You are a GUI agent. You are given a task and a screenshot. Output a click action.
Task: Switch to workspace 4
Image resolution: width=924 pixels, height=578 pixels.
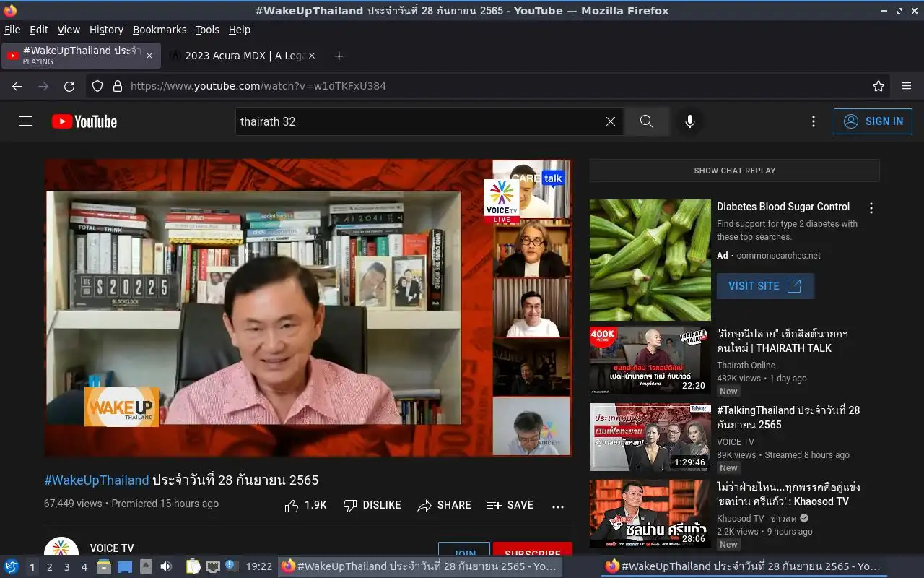84,567
